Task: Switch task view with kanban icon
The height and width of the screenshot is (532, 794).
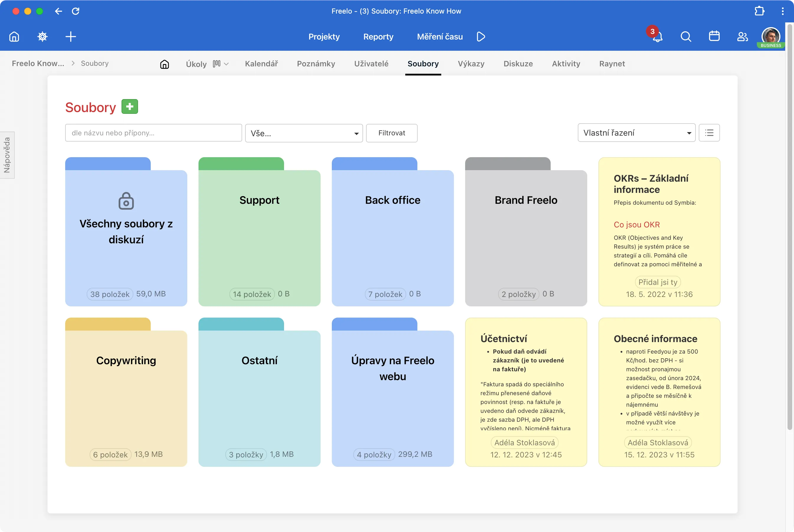Action: (x=216, y=64)
